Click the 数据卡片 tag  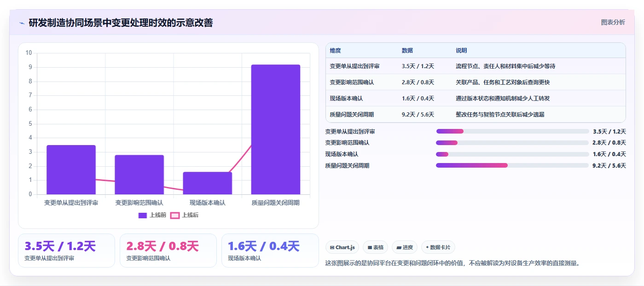pos(438,247)
